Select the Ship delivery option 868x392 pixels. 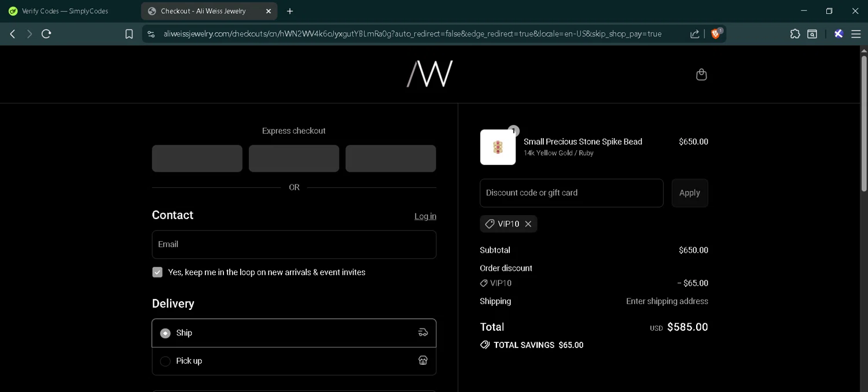coord(294,333)
